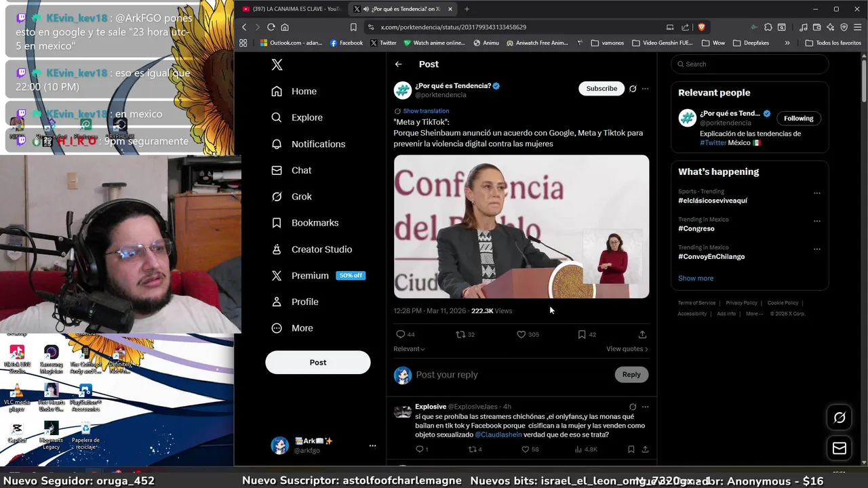This screenshot has width=868, height=488.
Task: Click the X logo in the sidebar
Action: 277,64
